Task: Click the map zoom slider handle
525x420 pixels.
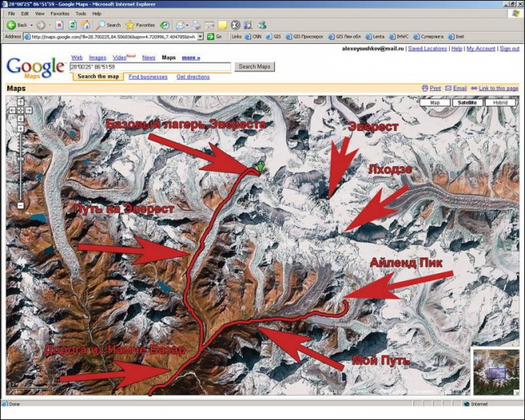Action: pyautogui.click(x=20, y=159)
